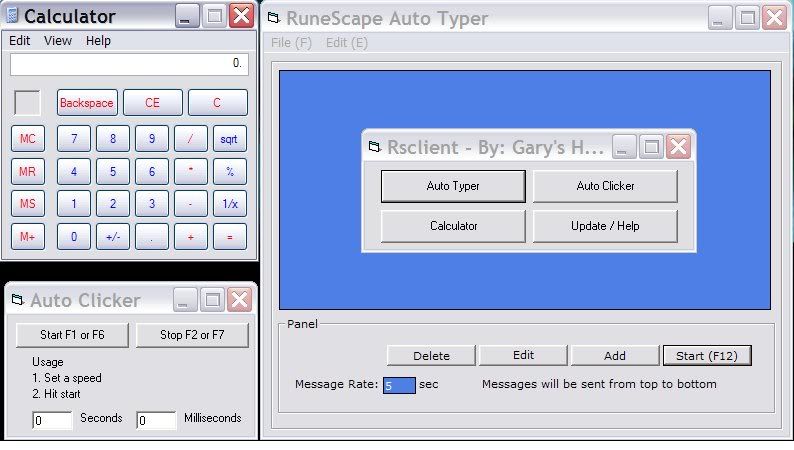Open File (F) menu in Auto Typer

pyautogui.click(x=291, y=43)
